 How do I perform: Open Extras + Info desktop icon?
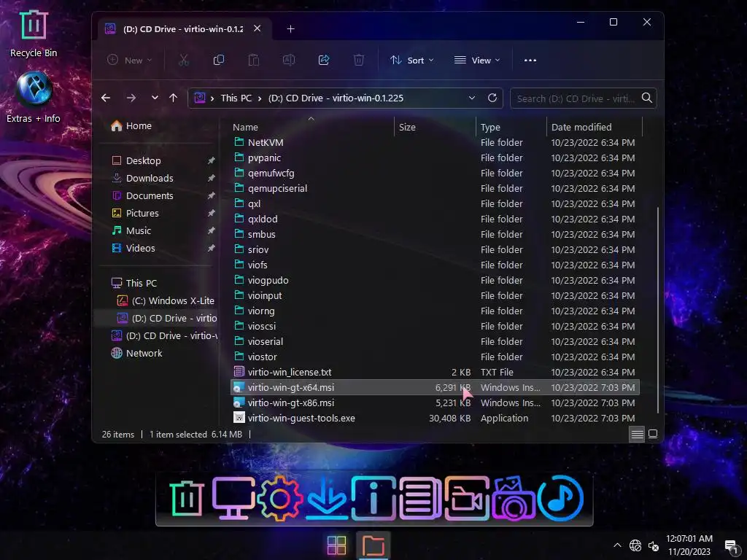(34, 97)
